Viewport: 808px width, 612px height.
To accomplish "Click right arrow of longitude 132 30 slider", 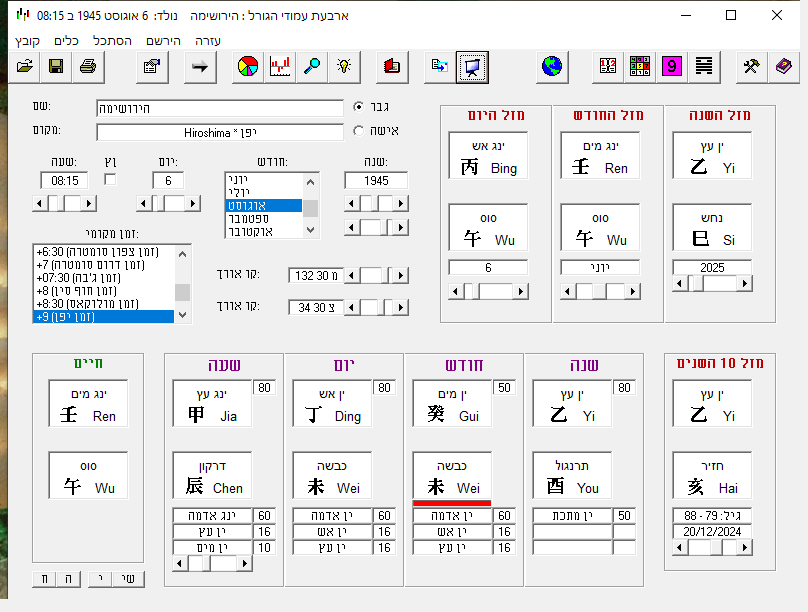I will click(x=400, y=276).
